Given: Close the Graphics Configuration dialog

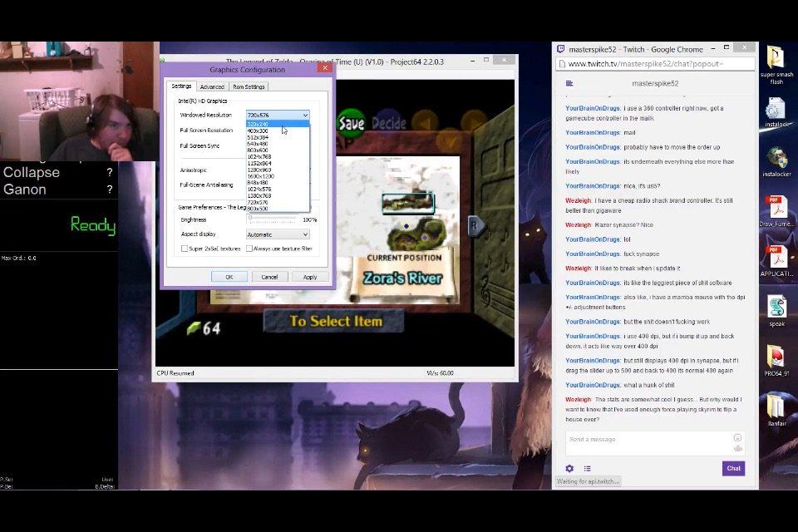Looking at the screenshot, I should (x=325, y=68).
